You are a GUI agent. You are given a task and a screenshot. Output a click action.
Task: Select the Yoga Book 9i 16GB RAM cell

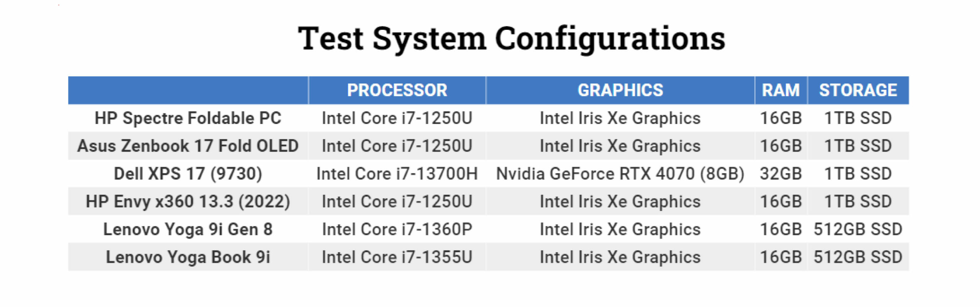click(781, 257)
